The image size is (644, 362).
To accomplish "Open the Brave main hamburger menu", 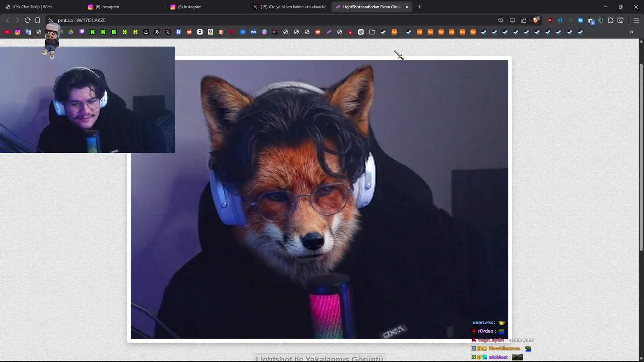I will click(636, 20).
